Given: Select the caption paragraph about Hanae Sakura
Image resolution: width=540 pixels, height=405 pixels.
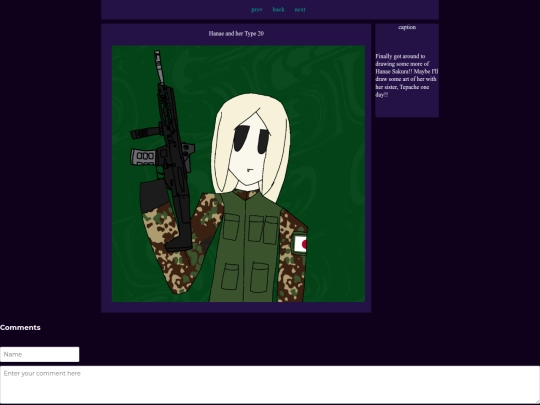Looking at the screenshot, I should coord(407,75).
